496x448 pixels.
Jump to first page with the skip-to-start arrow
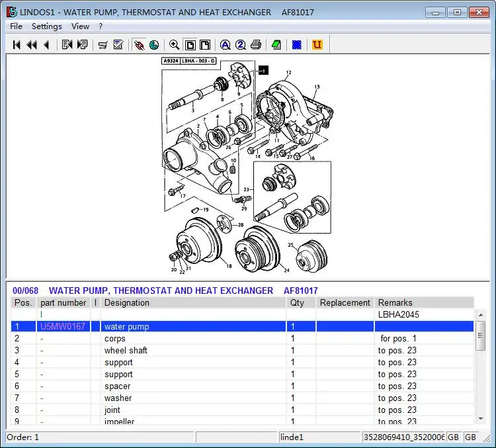(x=17, y=45)
